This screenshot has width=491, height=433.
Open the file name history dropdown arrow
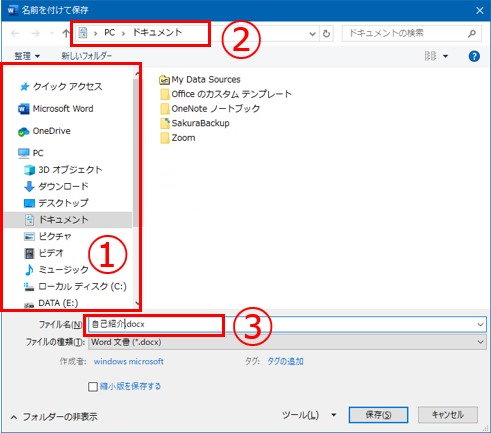point(480,324)
